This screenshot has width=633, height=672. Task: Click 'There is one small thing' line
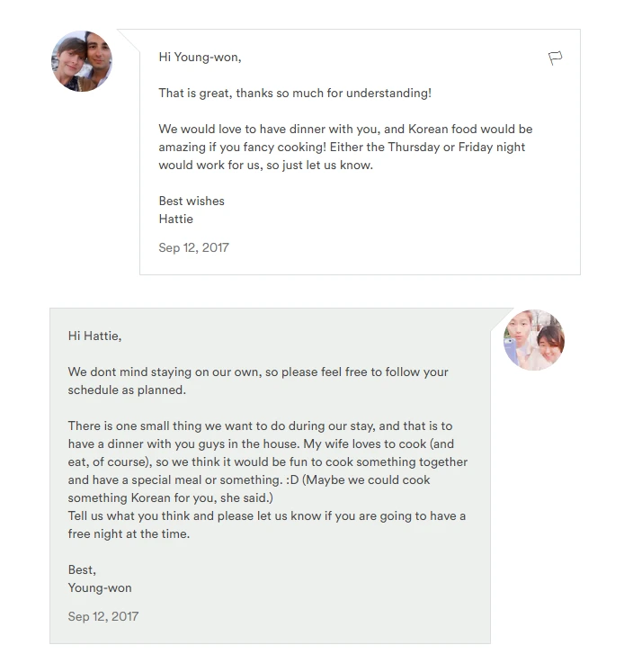tap(260, 426)
